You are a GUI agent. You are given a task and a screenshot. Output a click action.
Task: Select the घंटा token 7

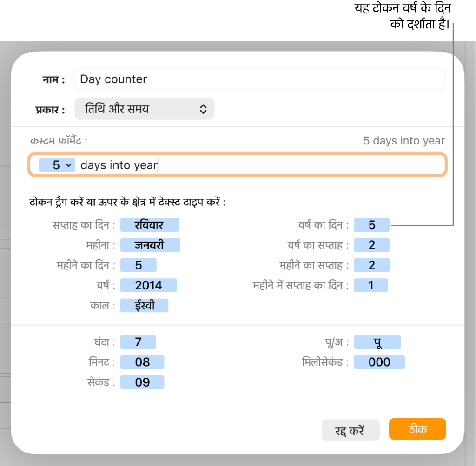[x=138, y=342]
